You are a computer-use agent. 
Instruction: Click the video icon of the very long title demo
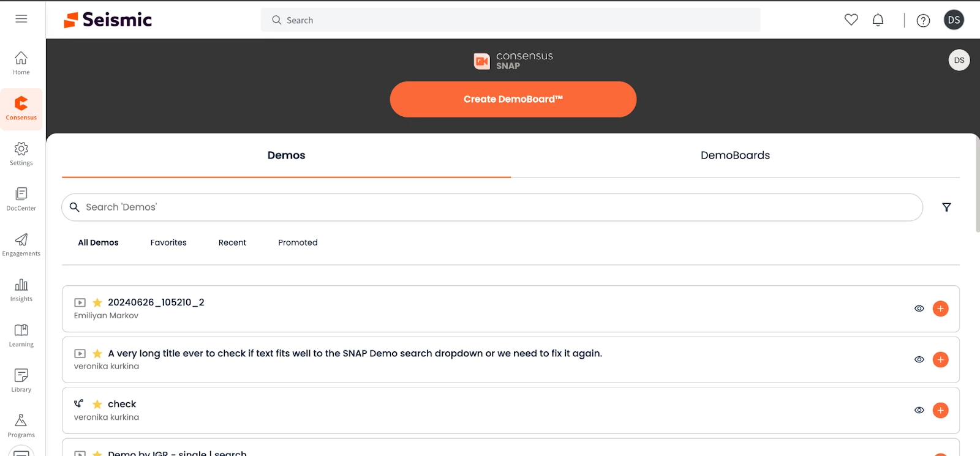[x=80, y=353]
